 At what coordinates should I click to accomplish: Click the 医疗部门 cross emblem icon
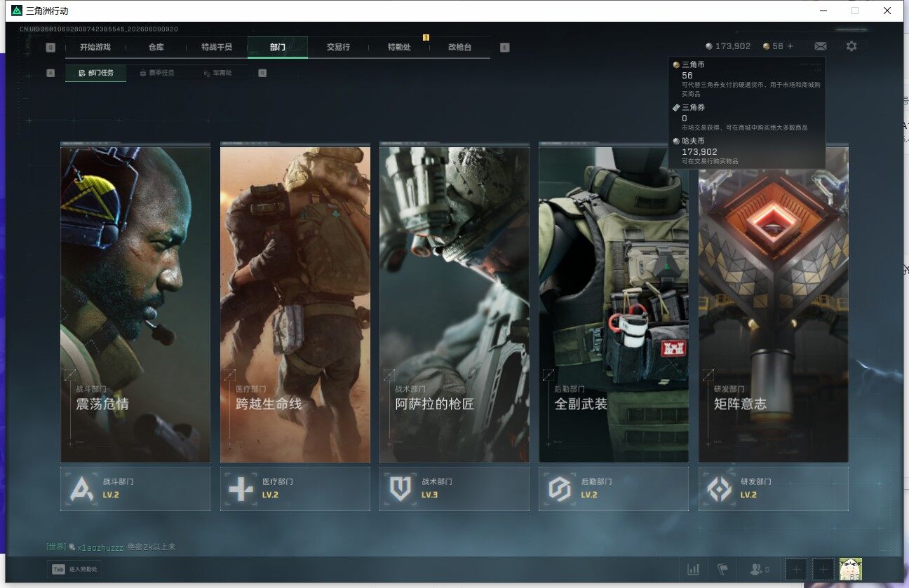(241, 489)
